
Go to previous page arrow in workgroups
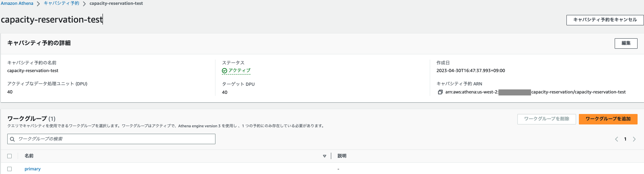(x=616, y=139)
